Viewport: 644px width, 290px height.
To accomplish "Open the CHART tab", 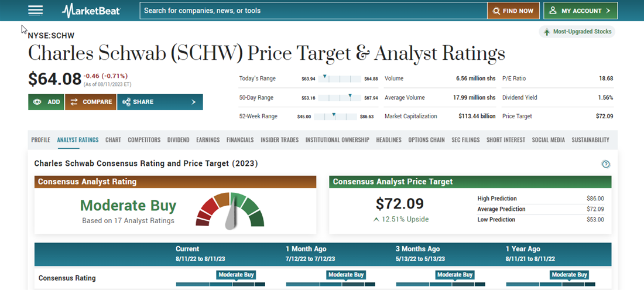I will point(113,139).
